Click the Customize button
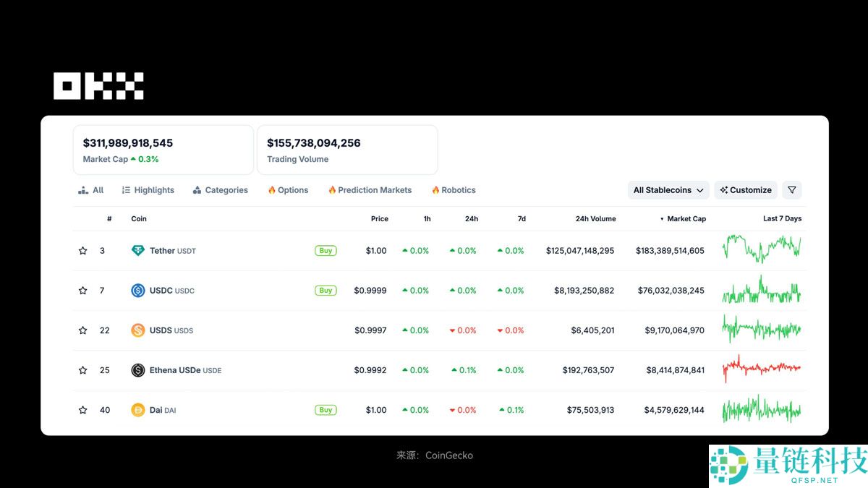 (x=746, y=190)
